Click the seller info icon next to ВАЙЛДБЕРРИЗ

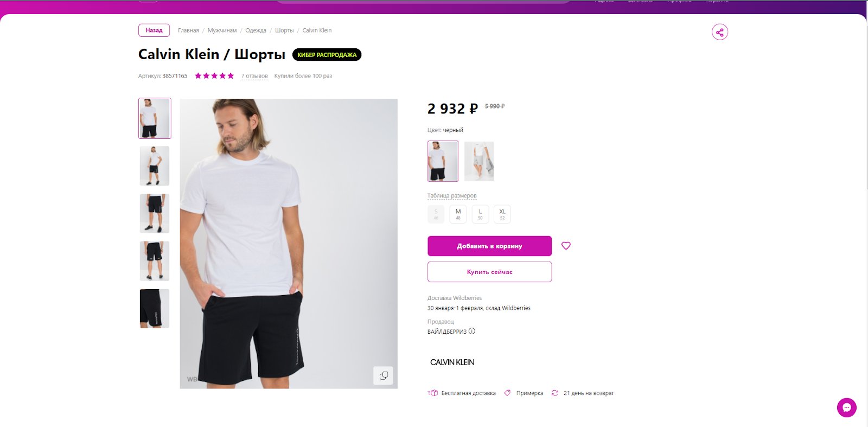(x=472, y=331)
